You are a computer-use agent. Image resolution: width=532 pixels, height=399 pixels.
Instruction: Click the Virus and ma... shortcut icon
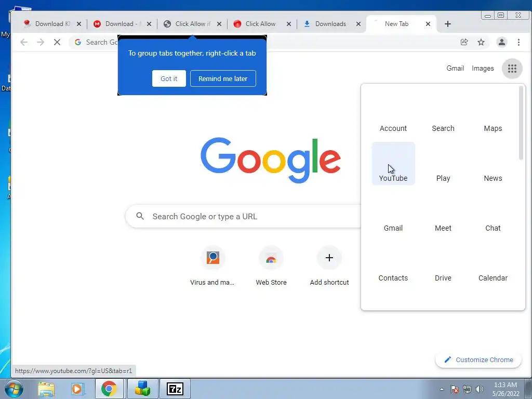click(x=212, y=258)
